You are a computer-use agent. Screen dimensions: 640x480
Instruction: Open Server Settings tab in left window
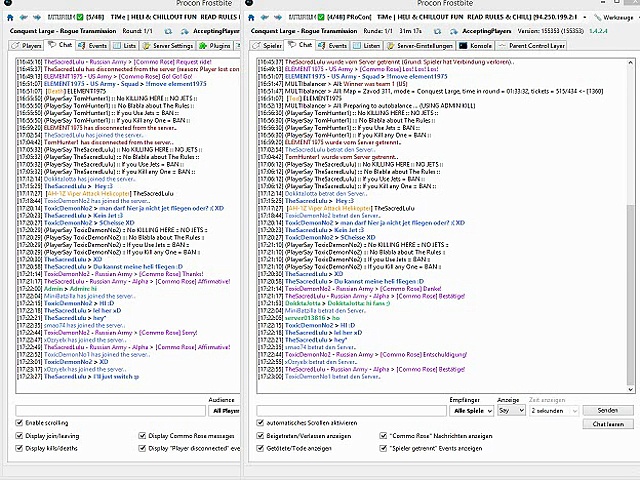pyautogui.click(x=169, y=45)
